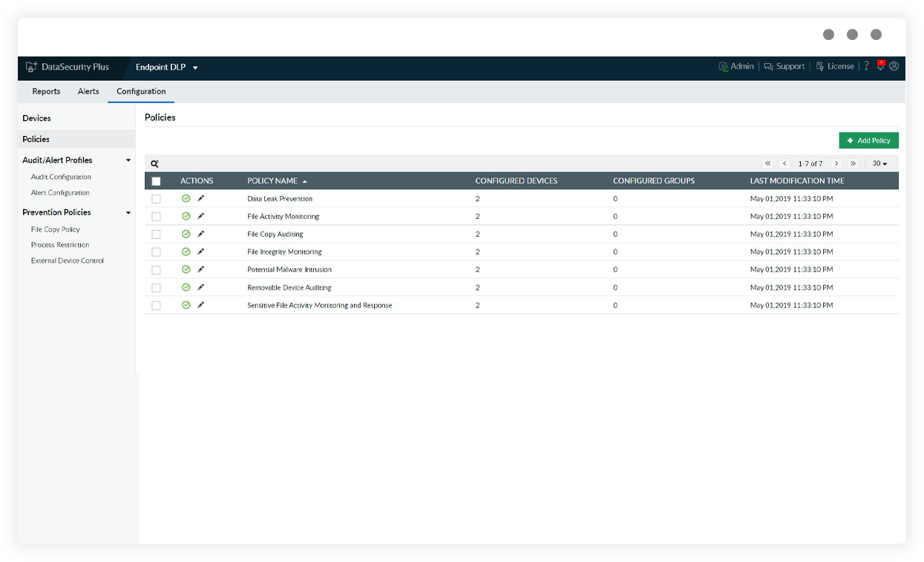Click the Add Policy button
This screenshot has width=924, height=562.
[868, 140]
